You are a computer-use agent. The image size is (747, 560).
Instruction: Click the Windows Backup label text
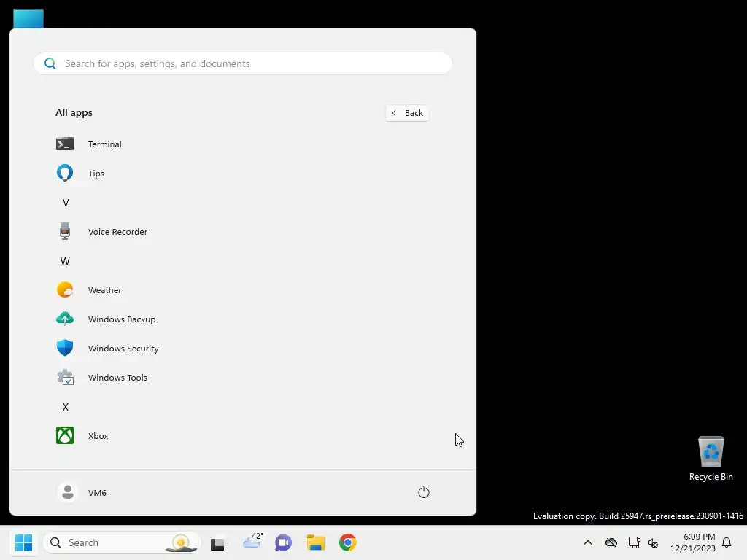122,319
